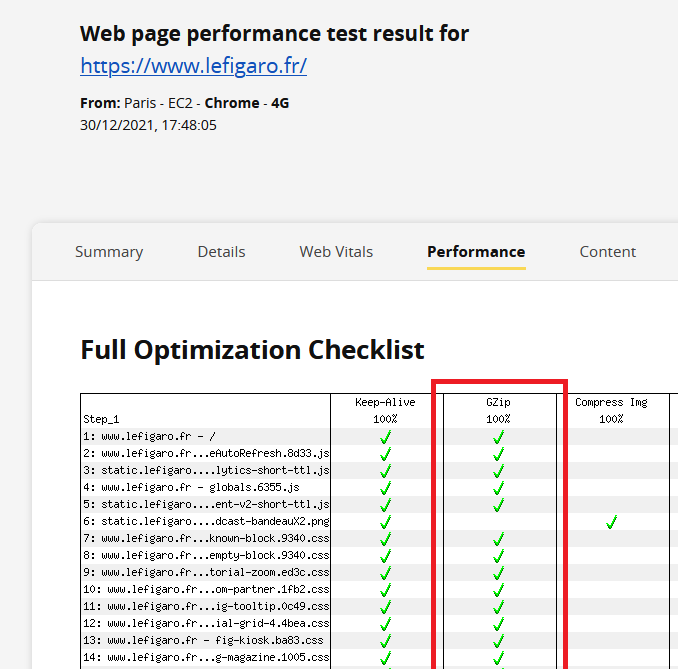Click Keep-Alive checkmark for known-block.9340.css row
The width and height of the screenshot is (678, 669).
(385, 539)
